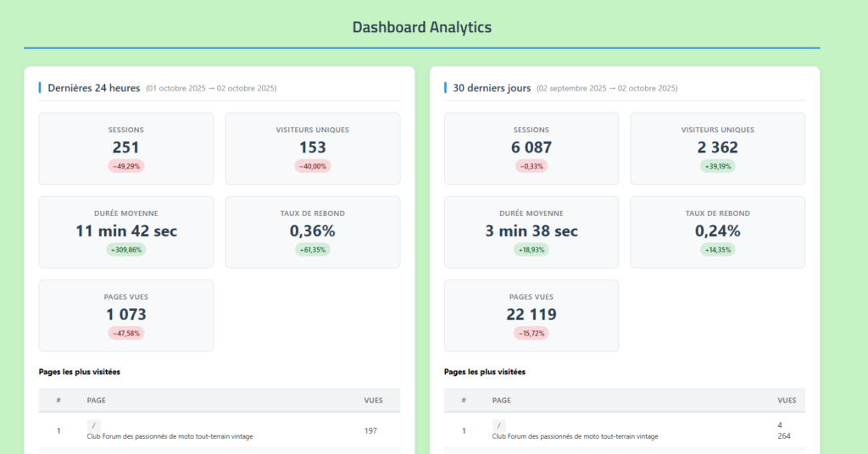
Task: Click VUES column header in 30-day table
Action: [787, 401]
